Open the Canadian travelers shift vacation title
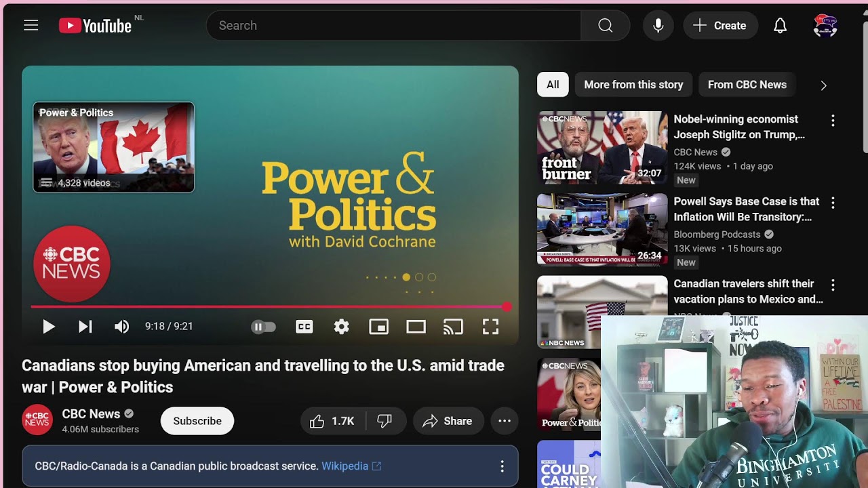 click(749, 291)
